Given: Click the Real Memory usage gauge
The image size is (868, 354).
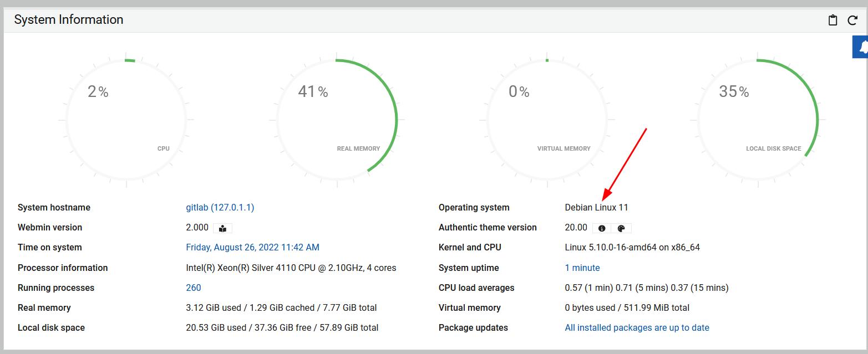Looking at the screenshot, I should 337,120.
